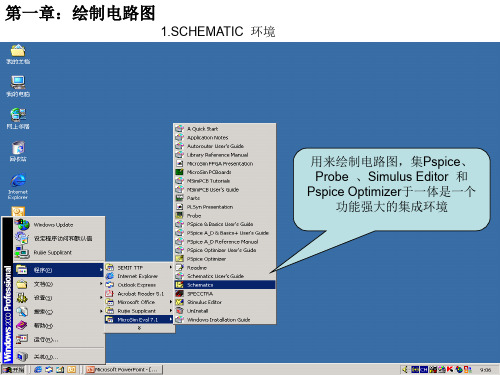Image resolution: width=500 pixels, height=375 pixels.
Task: Click the 9:06 taskbar clock
Action: [485, 370]
